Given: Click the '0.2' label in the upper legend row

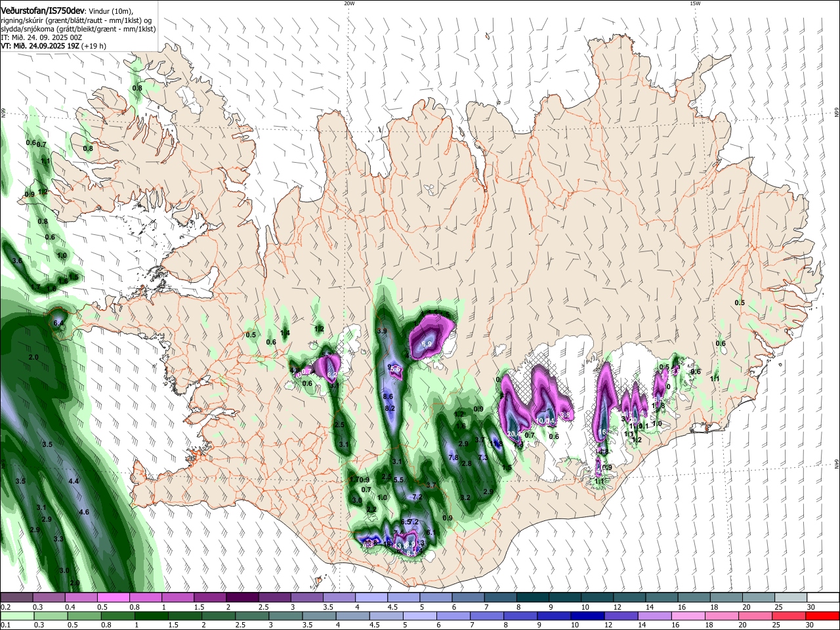Looking at the screenshot, I should pyautogui.click(x=5, y=608).
